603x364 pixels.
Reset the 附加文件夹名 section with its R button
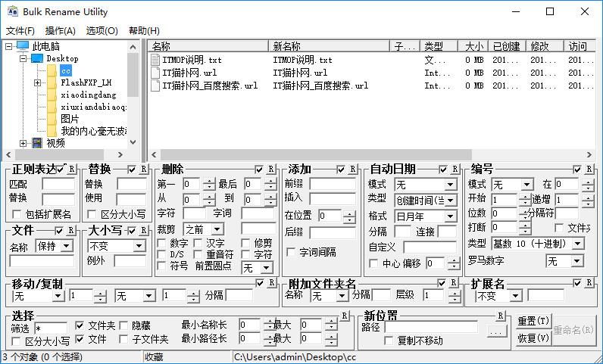pyautogui.click(x=454, y=283)
